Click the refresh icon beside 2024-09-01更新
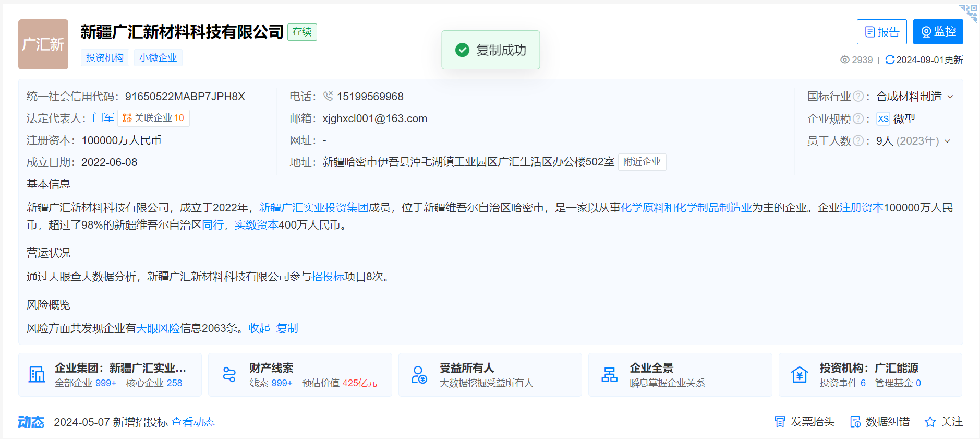980x439 pixels. [x=890, y=60]
